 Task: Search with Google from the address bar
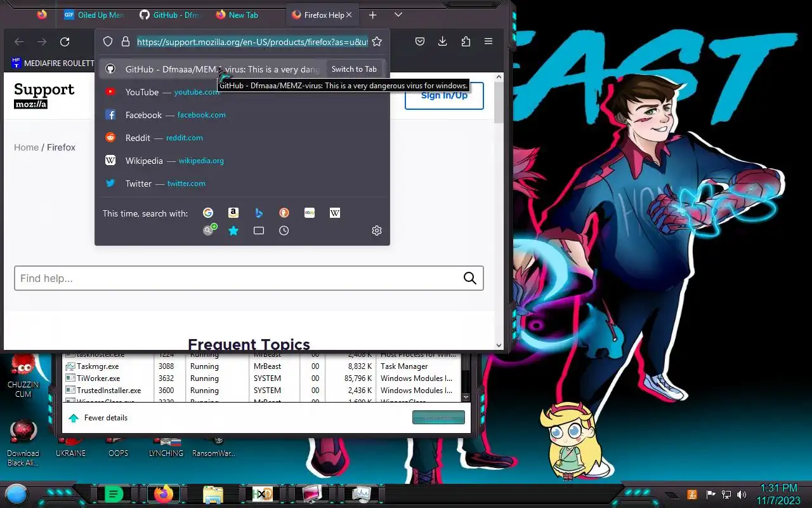(x=208, y=213)
